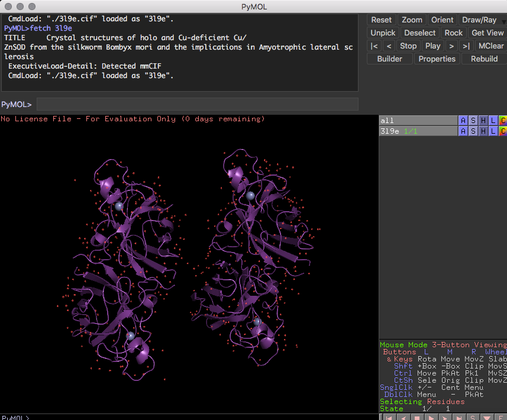
Task: Jump to last frame with >| button
Action: [x=466, y=46]
